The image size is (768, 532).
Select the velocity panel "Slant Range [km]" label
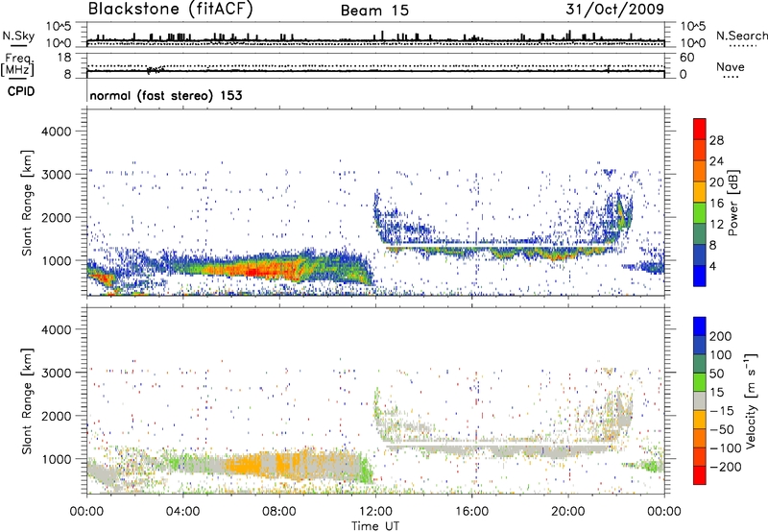pos(28,401)
